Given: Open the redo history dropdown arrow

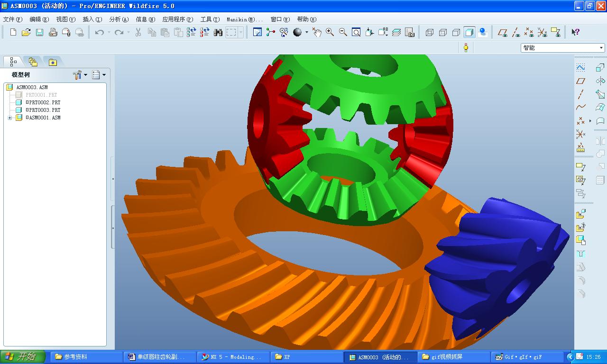Looking at the screenshot, I should coord(128,32).
